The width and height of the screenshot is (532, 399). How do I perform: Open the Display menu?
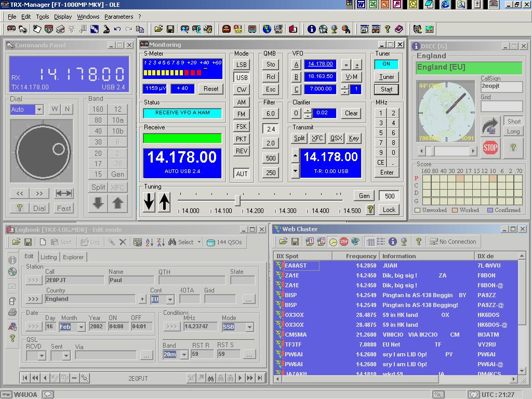63,17
